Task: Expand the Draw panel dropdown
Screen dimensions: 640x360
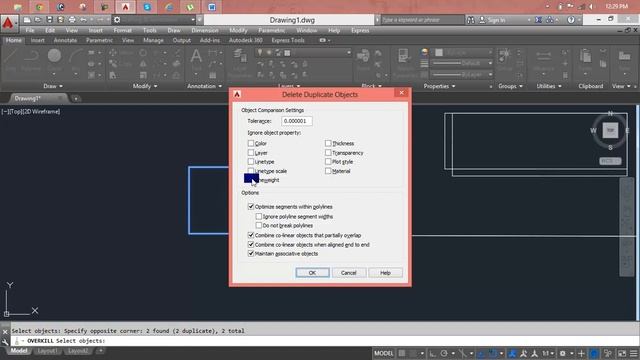Action: coord(53,86)
